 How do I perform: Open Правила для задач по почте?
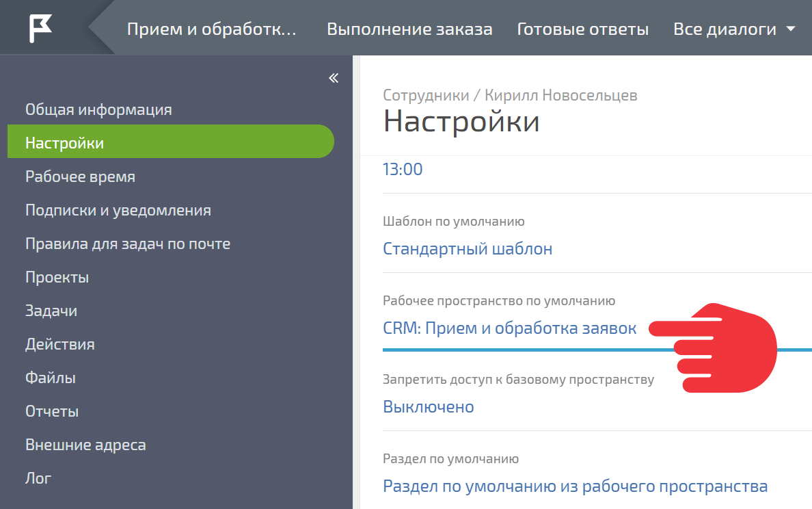click(128, 244)
